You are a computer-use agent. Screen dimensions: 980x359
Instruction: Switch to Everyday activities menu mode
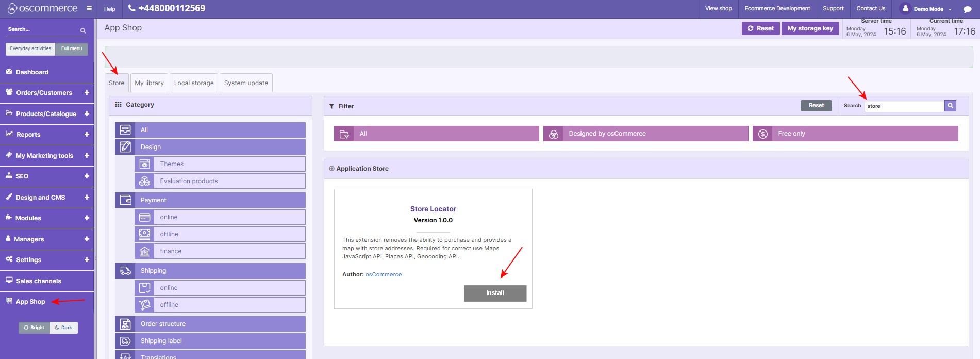pyautogui.click(x=30, y=49)
